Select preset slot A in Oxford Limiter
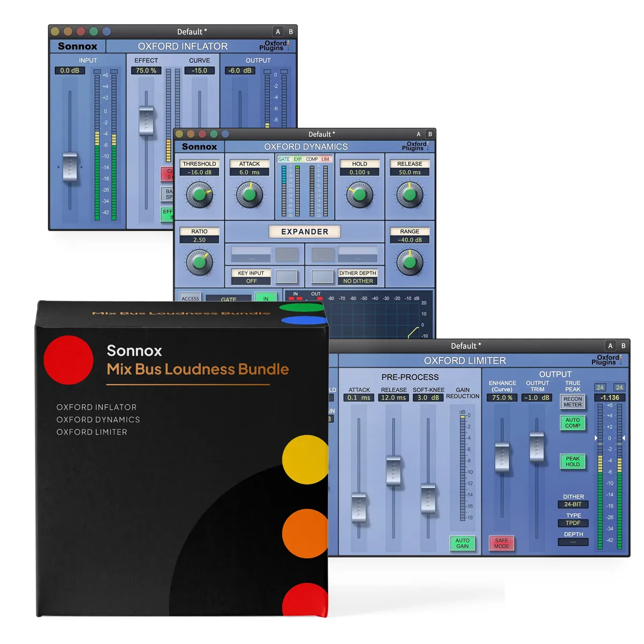 [x=610, y=346]
